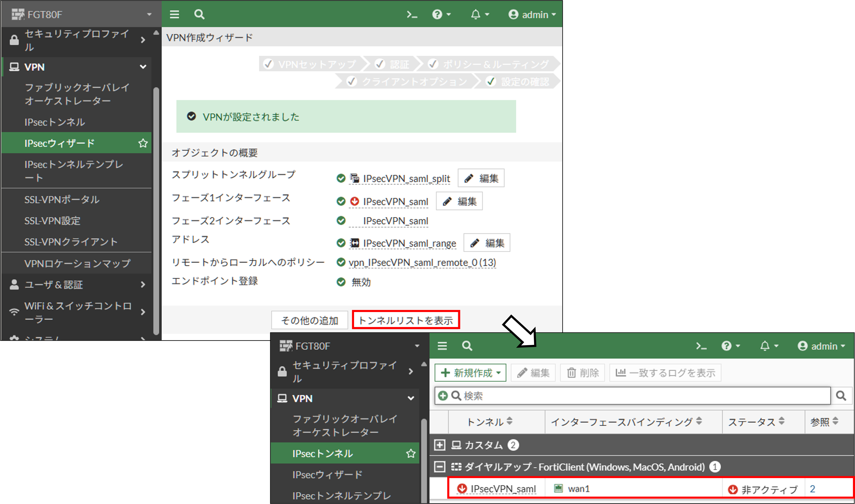Open help menu in VPN wizard window
Screen dimensions: 855x504
point(441,14)
